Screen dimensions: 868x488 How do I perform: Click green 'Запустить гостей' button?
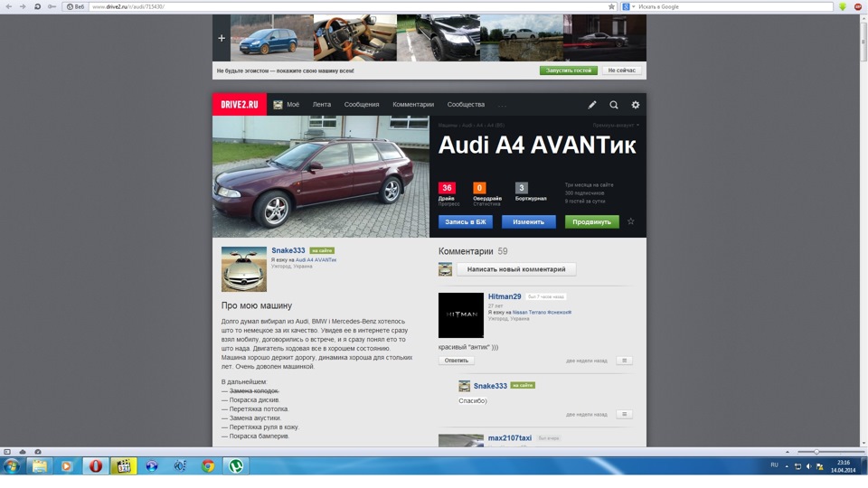[x=569, y=70]
